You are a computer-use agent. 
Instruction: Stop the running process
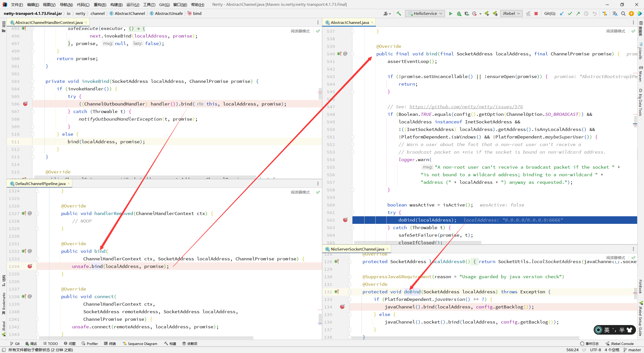coord(536,14)
